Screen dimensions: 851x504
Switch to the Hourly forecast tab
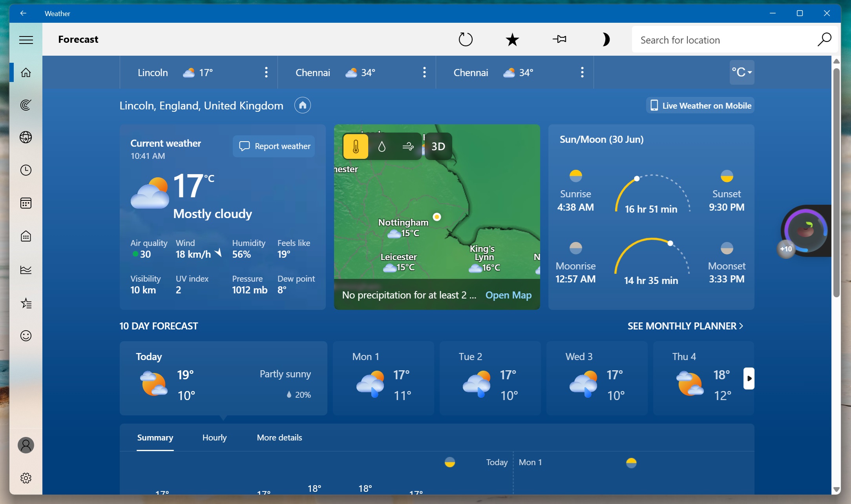[215, 437]
